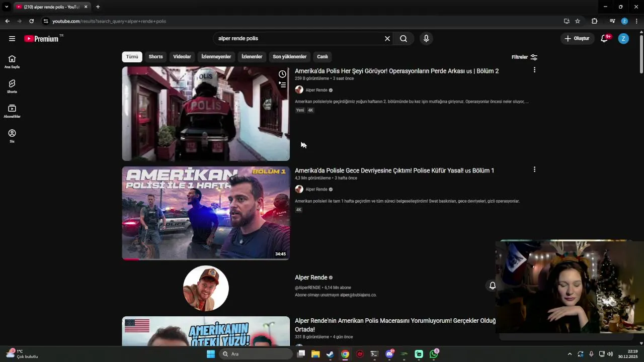Open Alper Rende channel name under Bölüm 2

(x=316, y=90)
